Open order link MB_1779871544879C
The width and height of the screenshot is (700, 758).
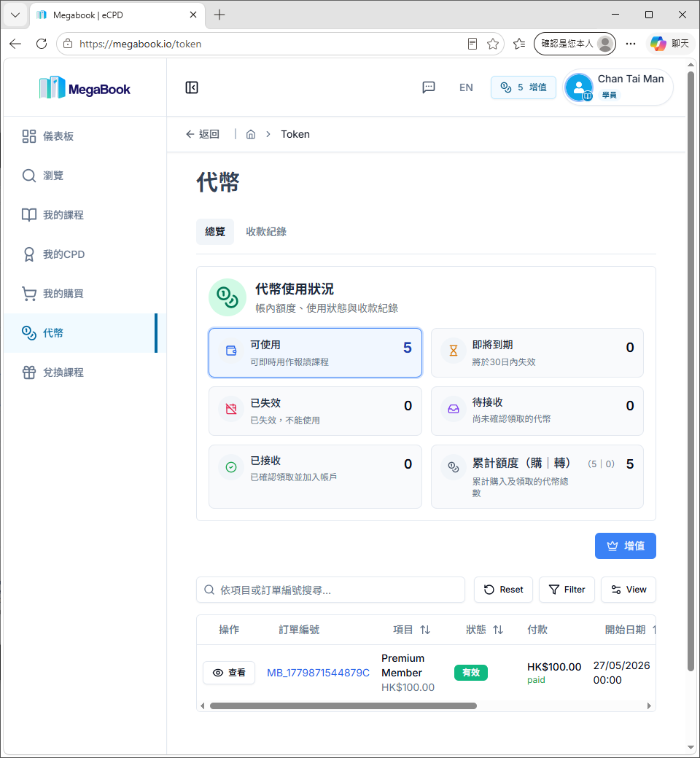point(318,673)
